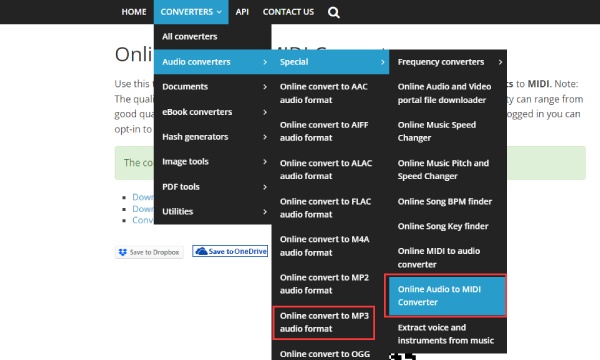Expand the Special submenu

330,62
